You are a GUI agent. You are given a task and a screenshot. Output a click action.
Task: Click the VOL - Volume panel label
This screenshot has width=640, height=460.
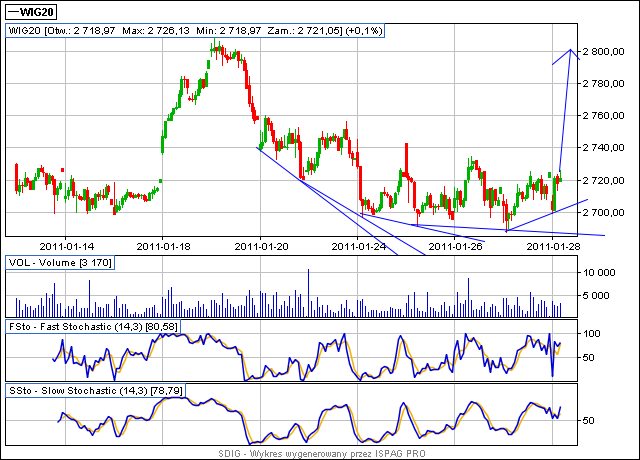click(x=60, y=262)
